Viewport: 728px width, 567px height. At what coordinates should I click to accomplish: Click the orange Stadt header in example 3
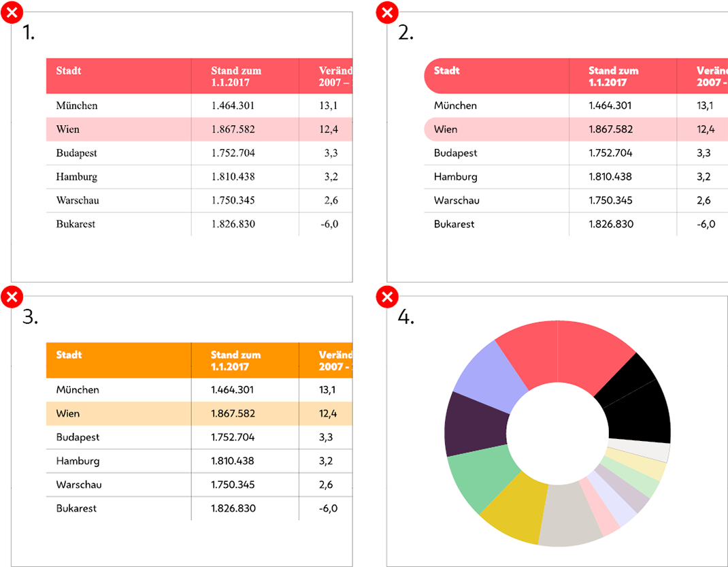tap(69, 355)
